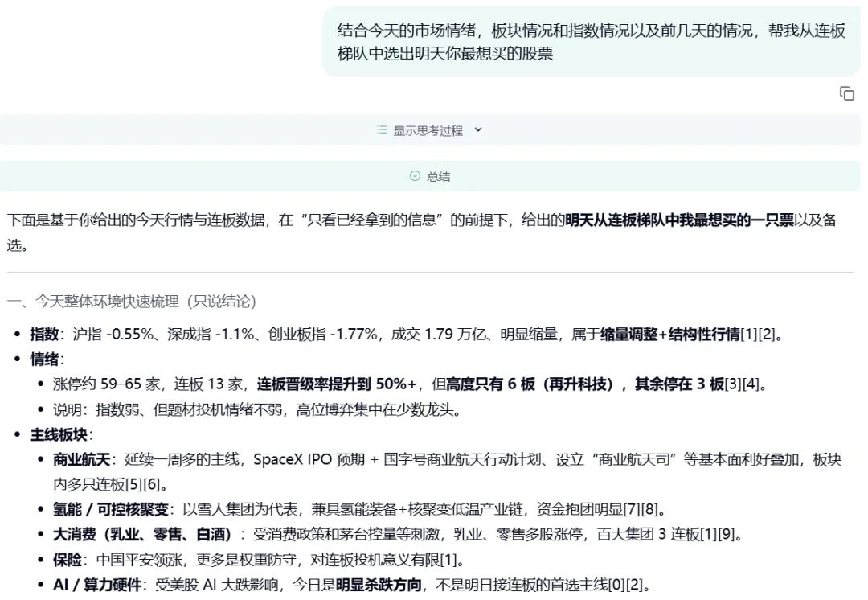This screenshot has height=600, width=868.
Task: Click the copy icon under the user message
Action: point(847,93)
